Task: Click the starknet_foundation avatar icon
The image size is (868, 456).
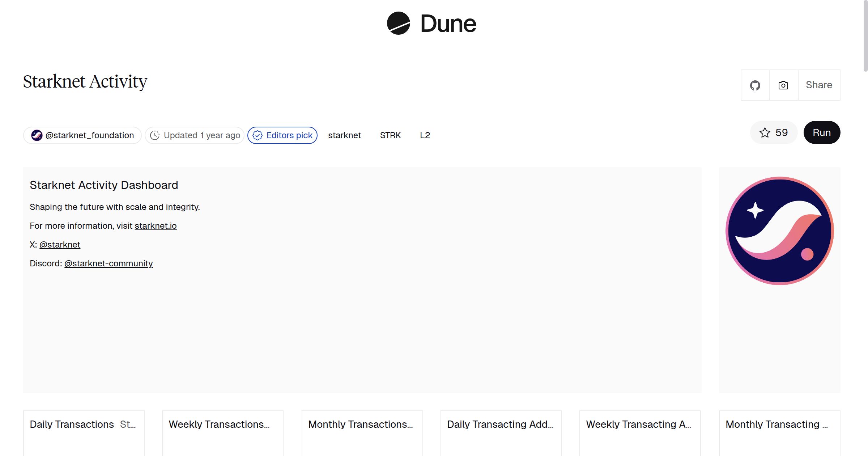Action: 37,135
